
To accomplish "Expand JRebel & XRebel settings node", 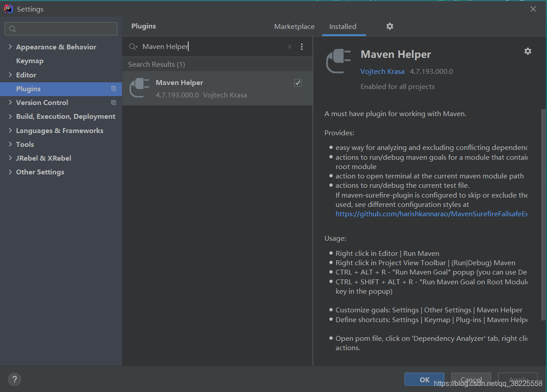I will [10, 158].
